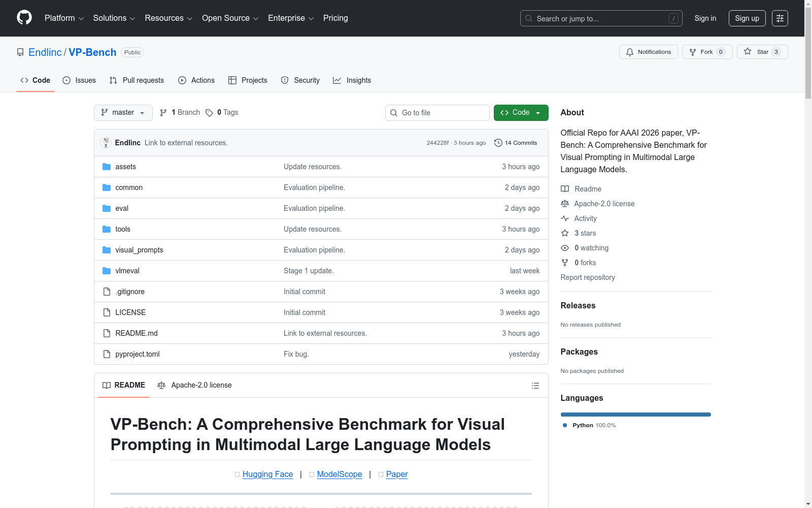The image size is (812, 508).
Task: Open the GitHub homepage logo
Action: tap(24, 18)
